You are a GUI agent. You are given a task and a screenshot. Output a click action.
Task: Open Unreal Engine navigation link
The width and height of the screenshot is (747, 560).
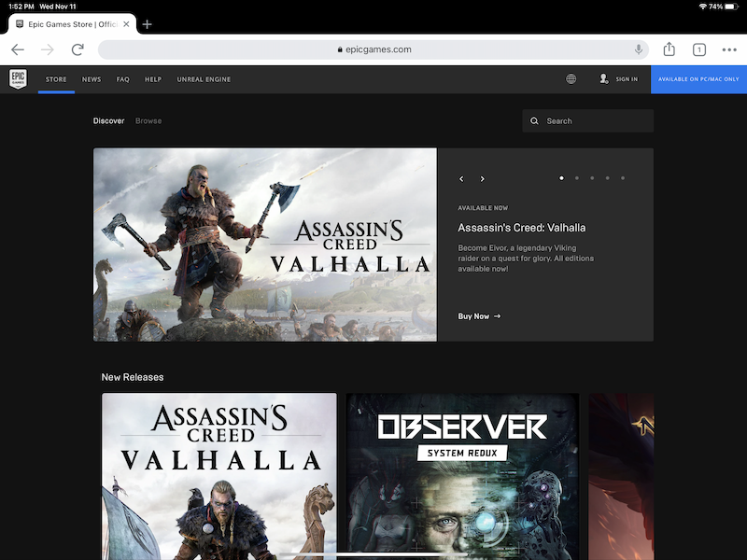(x=204, y=79)
